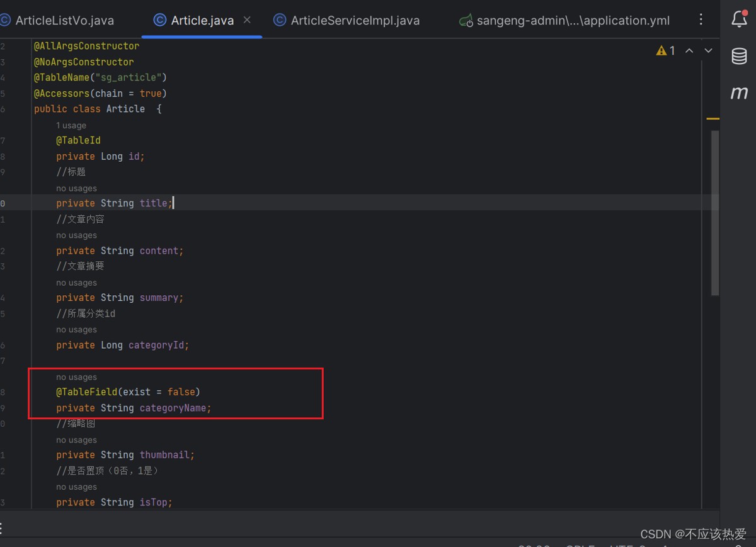The image size is (756, 547).
Task: Click the 'private String isTop;' line
Action: click(x=114, y=502)
